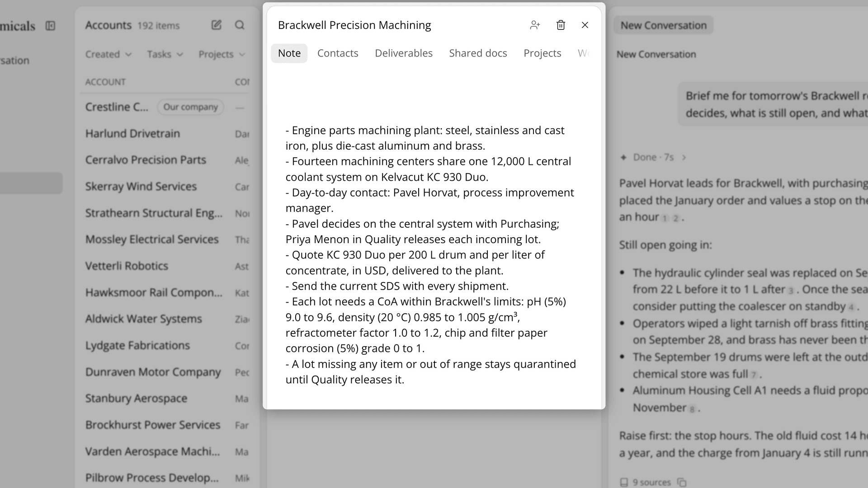The width and height of the screenshot is (868, 488).
Task: Click the ACCOUNT column header
Action: [105, 82]
